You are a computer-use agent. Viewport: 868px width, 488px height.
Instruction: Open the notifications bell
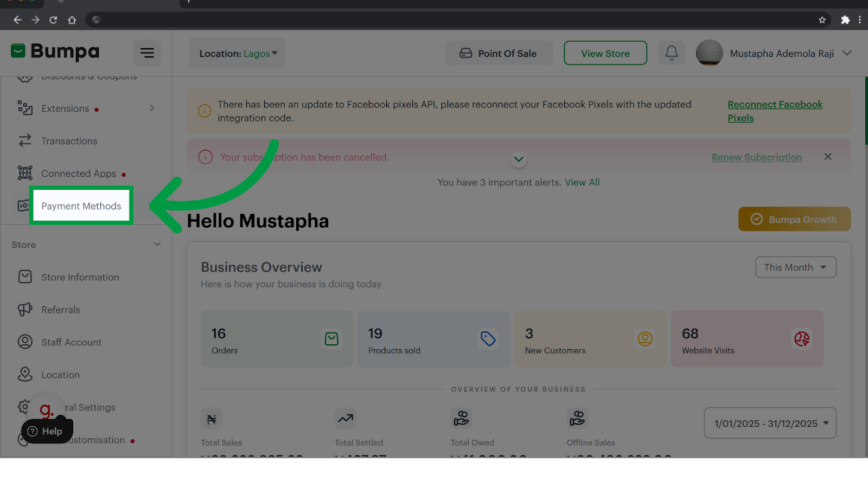click(671, 53)
